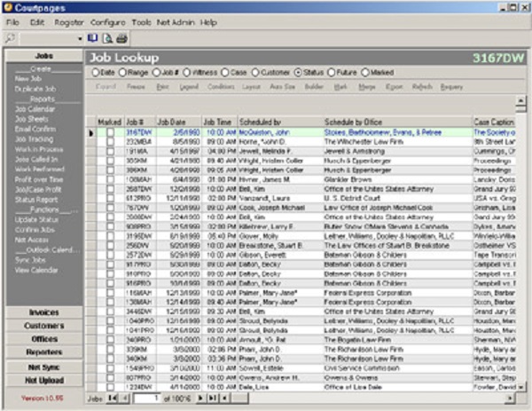The image size is (532, 411).
Task: Open the Customers sidebar panel
Action: click(44, 326)
